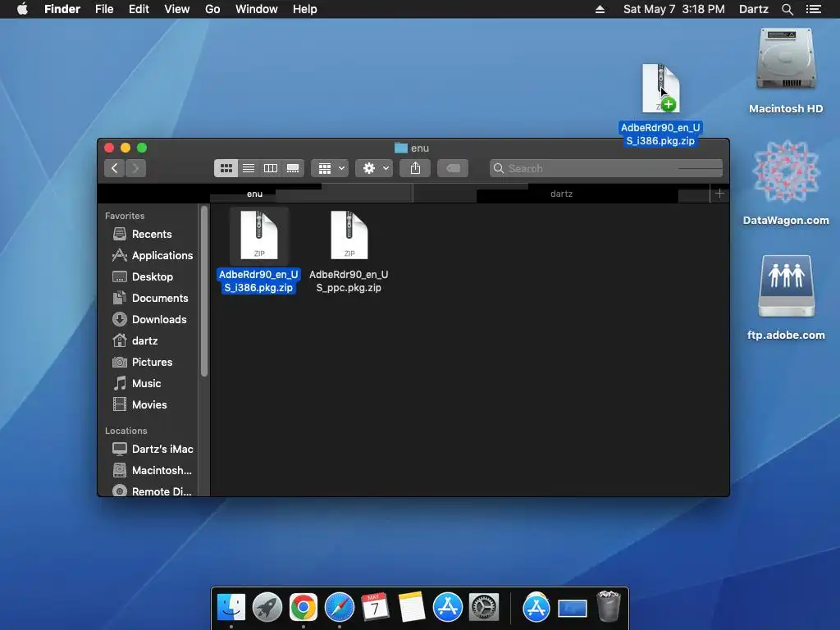This screenshot has width=840, height=630.
Task: Open Calendar from the Dock
Action: [375, 607]
